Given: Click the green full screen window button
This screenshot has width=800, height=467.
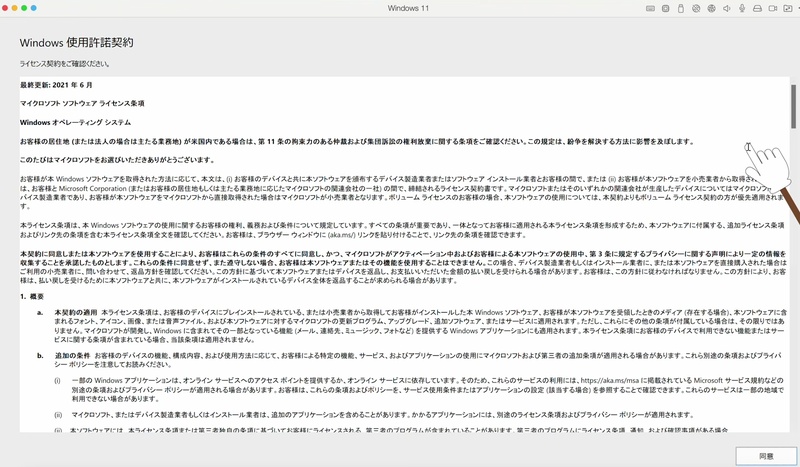Looking at the screenshot, I should coord(24,8).
